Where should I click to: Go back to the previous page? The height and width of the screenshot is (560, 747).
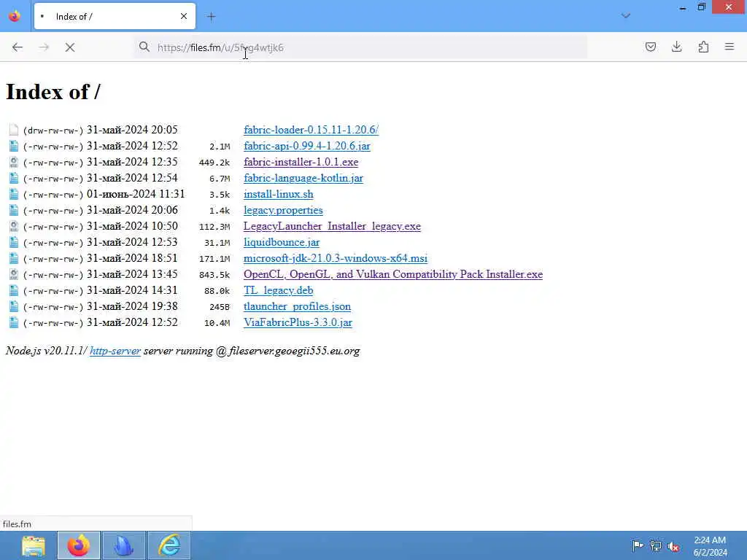pos(18,47)
